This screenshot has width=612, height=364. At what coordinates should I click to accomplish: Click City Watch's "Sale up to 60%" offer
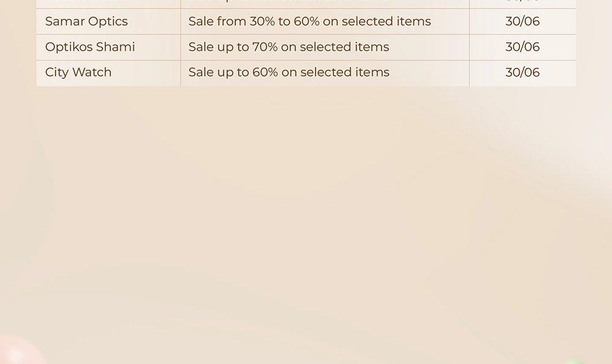click(289, 72)
